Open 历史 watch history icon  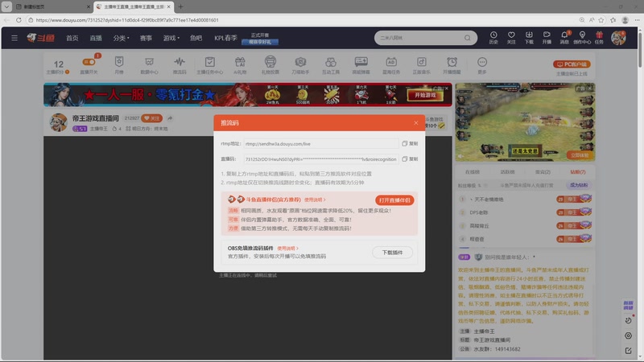[x=493, y=38]
